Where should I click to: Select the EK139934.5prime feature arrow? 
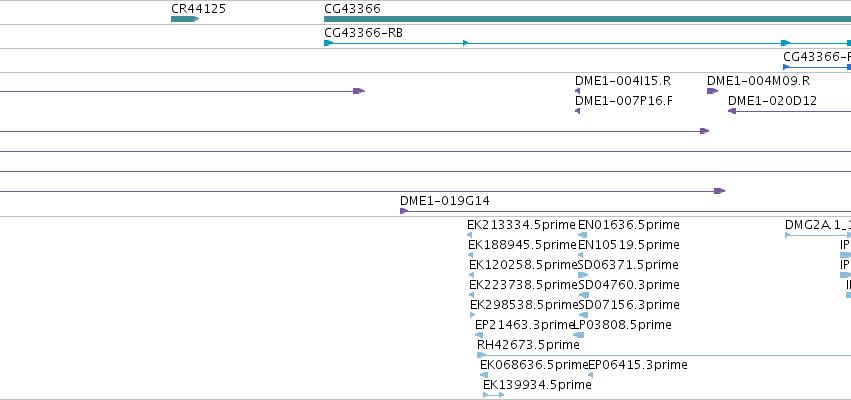[493, 395]
